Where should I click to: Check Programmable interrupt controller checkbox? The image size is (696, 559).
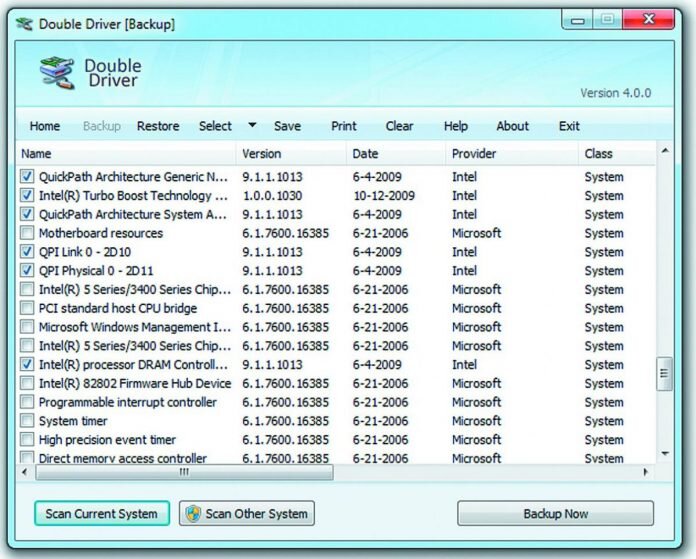(x=27, y=402)
